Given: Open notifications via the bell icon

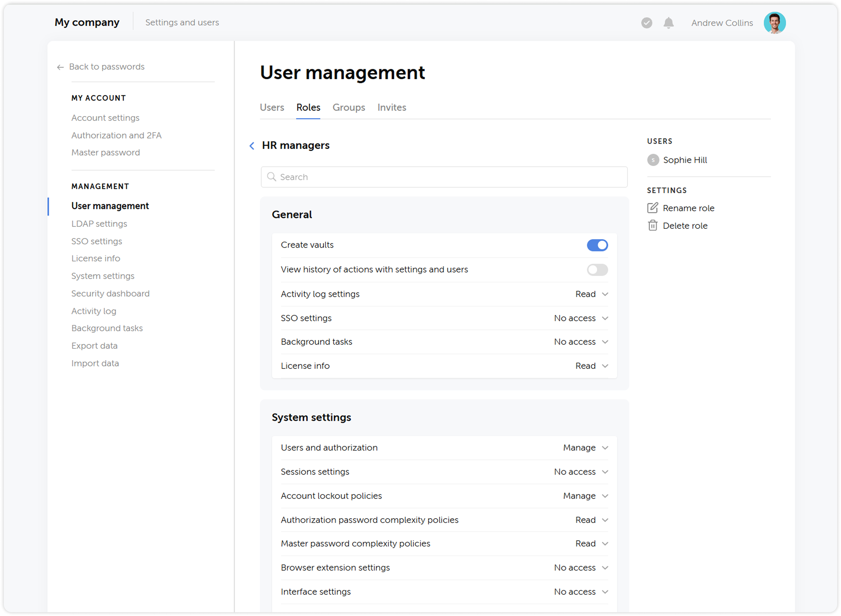Looking at the screenshot, I should tap(668, 23).
